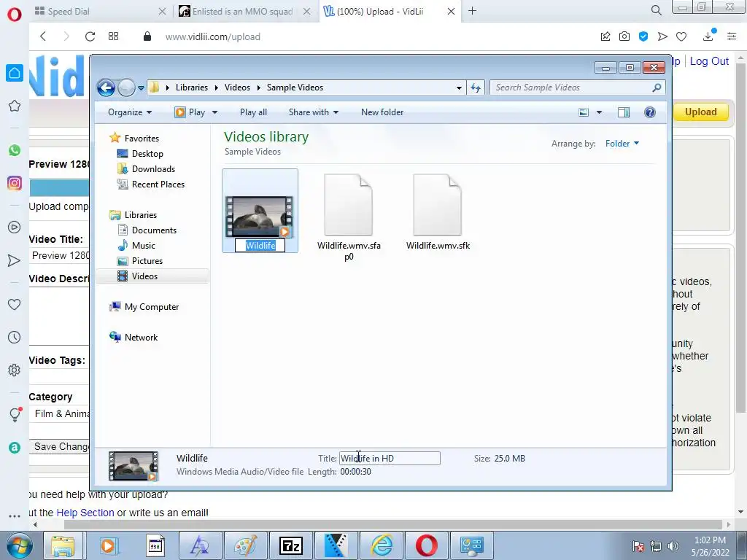Expand the Play dropdown arrow
The height and width of the screenshot is (560, 747).
click(214, 112)
